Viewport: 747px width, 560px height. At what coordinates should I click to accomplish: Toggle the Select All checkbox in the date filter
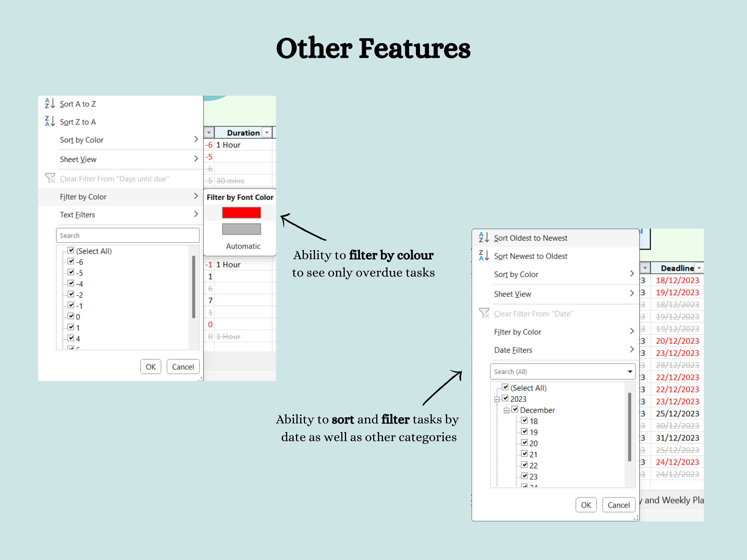coord(505,387)
